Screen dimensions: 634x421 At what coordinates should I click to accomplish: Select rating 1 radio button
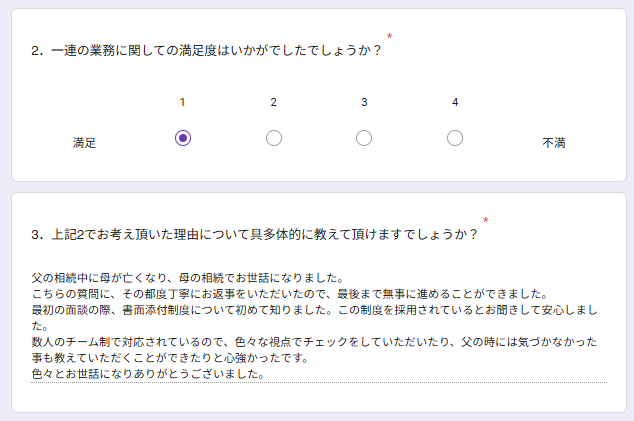click(183, 138)
